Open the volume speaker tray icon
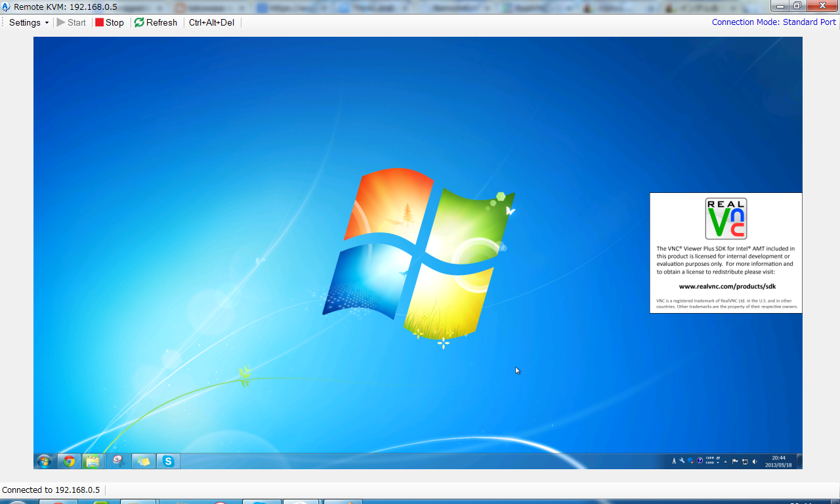 tap(755, 461)
